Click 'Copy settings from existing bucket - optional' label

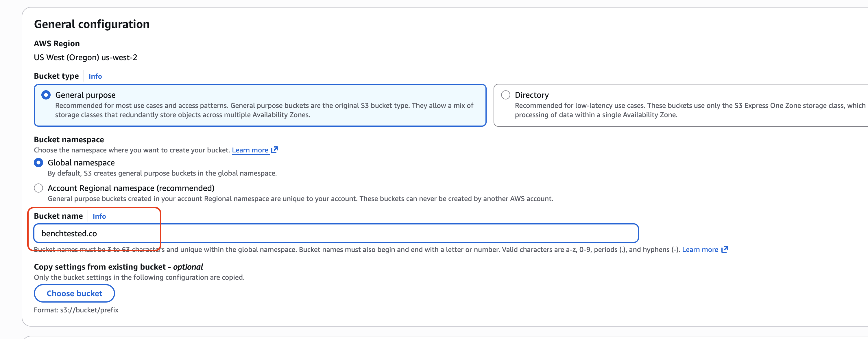(118, 267)
